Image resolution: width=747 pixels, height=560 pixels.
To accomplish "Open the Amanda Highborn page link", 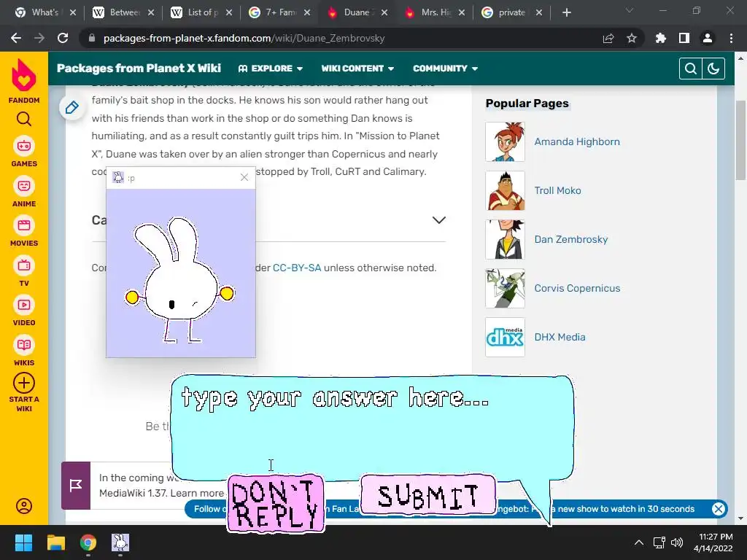I will point(577,142).
